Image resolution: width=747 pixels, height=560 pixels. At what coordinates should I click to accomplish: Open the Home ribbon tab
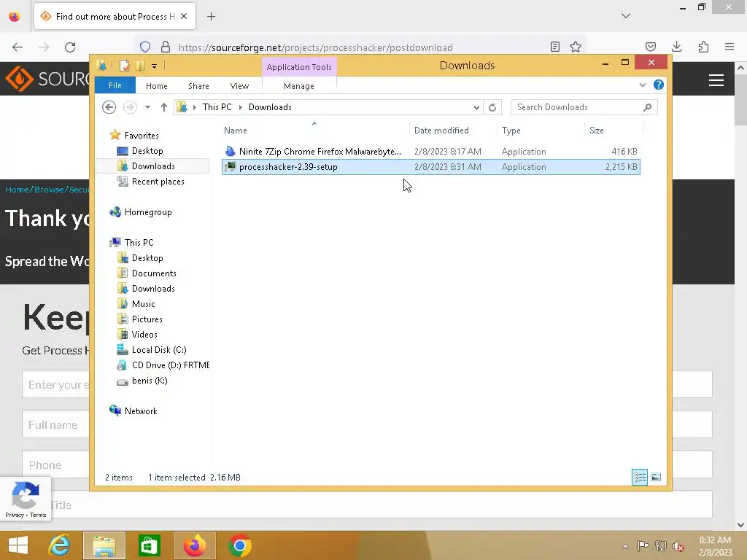tap(156, 86)
